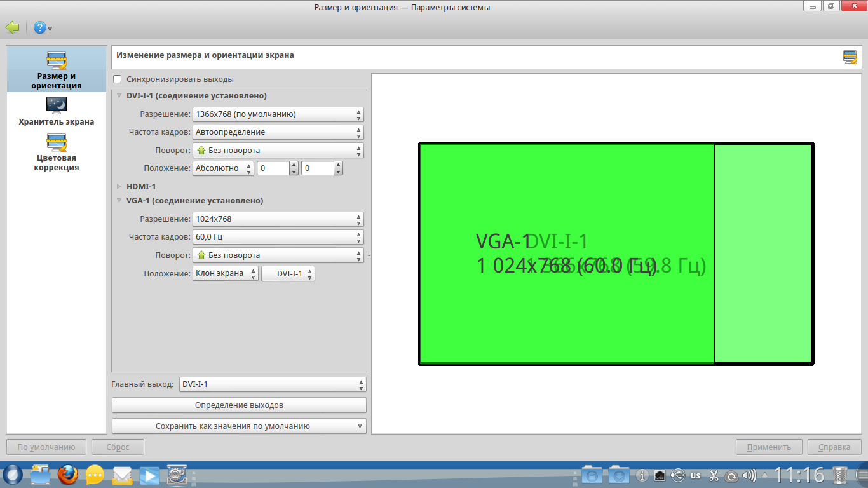Switch to Хранитель экрана settings
The width and height of the screenshot is (868, 488).
[x=57, y=111]
